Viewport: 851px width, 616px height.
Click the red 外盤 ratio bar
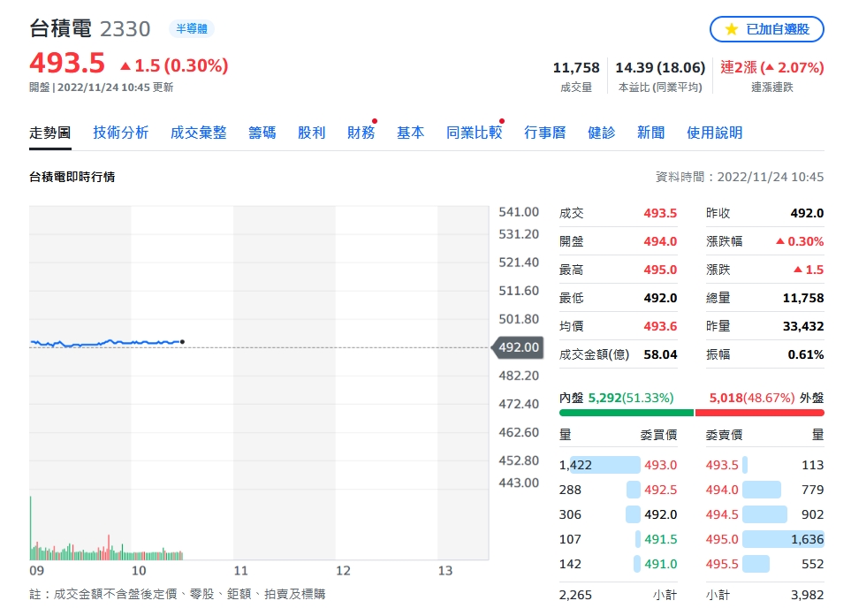(x=760, y=413)
